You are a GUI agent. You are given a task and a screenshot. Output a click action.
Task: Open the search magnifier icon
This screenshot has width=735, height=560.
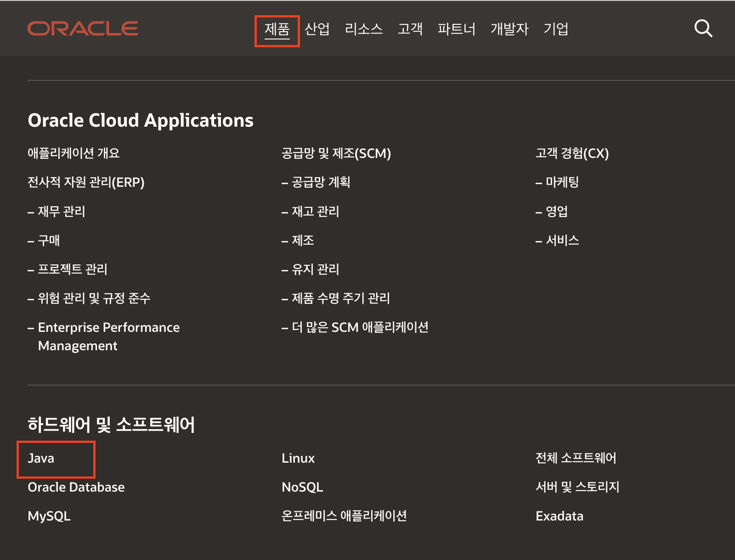coord(703,28)
